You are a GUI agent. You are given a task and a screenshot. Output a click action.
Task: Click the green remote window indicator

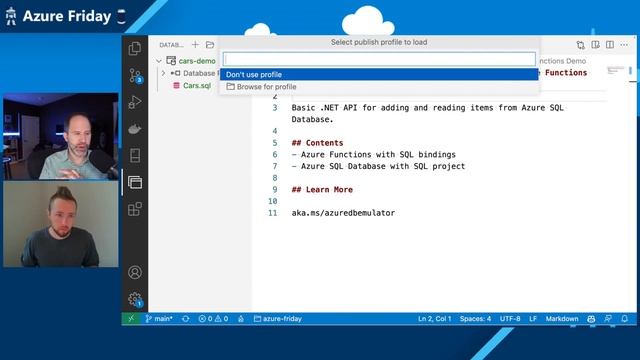coord(131,319)
